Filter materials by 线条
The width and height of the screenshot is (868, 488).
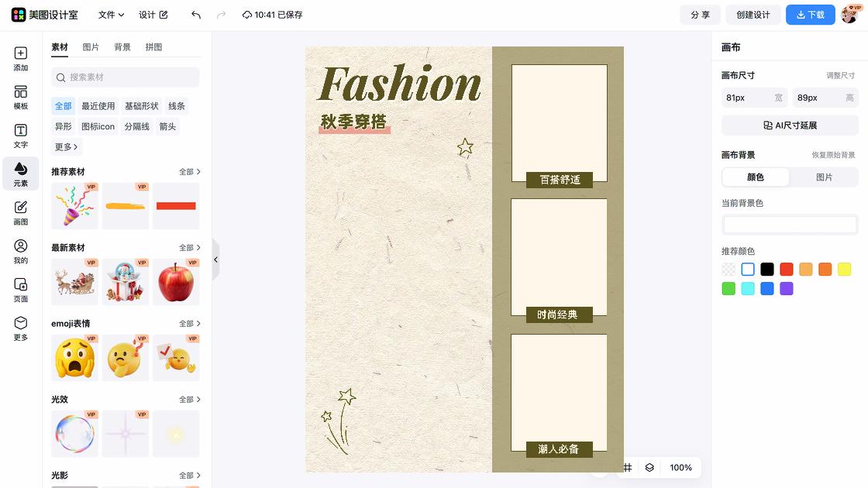coord(177,106)
